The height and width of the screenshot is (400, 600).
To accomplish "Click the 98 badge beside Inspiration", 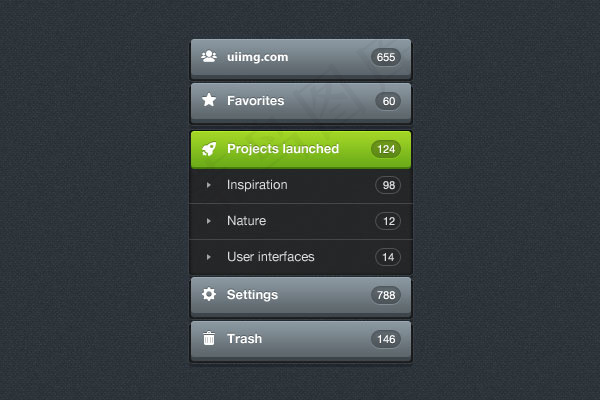I will (x=388, y=185).
